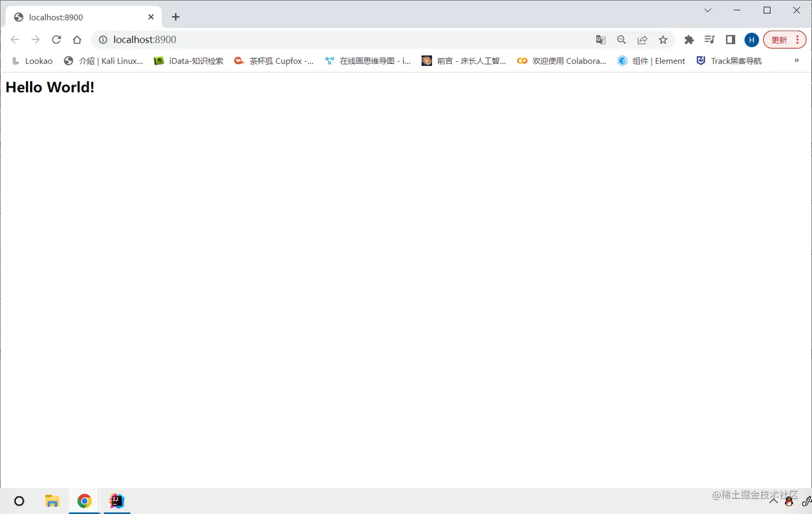
Task: Open the profile avatar H menu
Action: [x=751, y=40]
